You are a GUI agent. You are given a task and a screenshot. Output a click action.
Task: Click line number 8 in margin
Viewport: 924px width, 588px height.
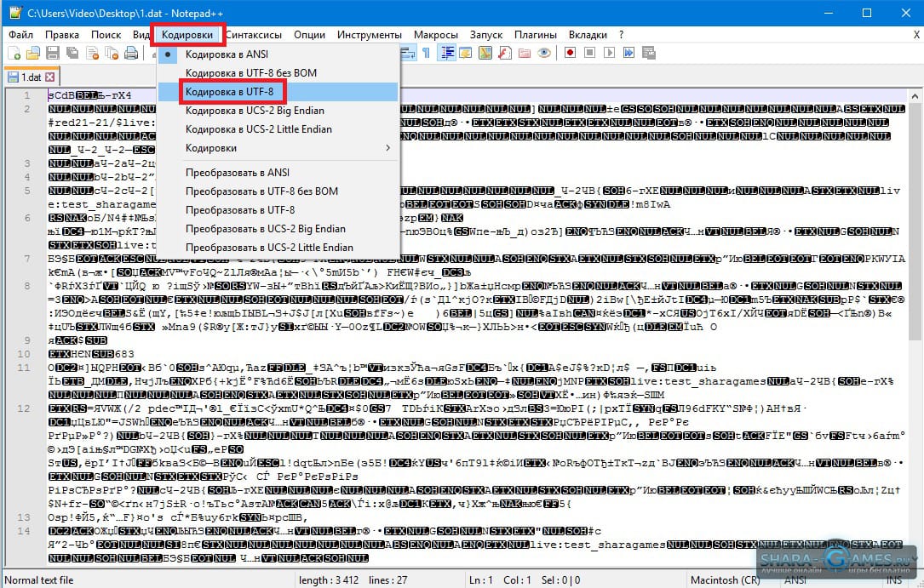tap(27, 286)
